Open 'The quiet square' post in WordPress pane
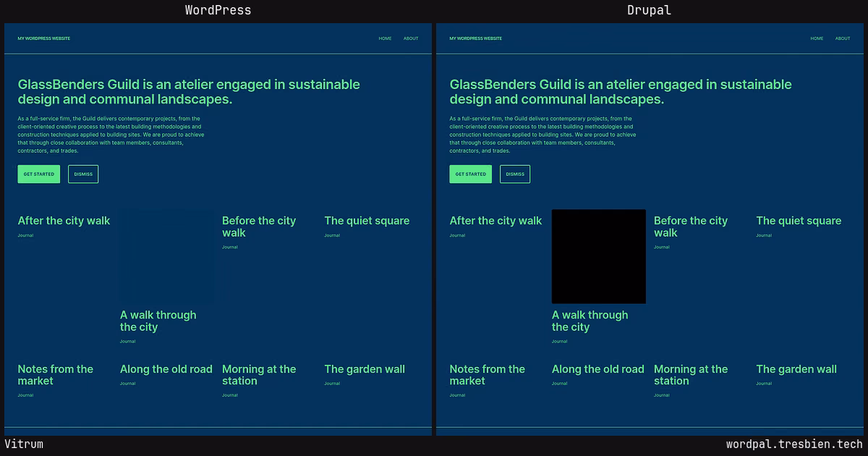This screenshot has width=868, height=456. 367,221
